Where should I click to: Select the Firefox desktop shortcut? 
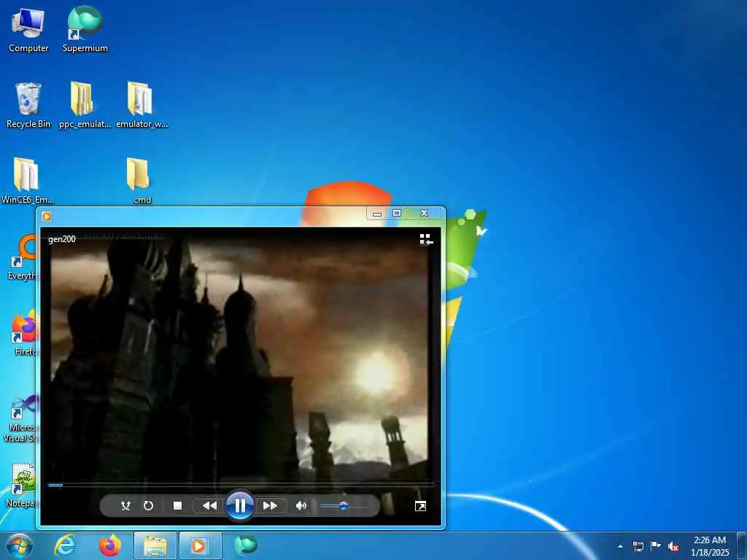tap(21, 332)
